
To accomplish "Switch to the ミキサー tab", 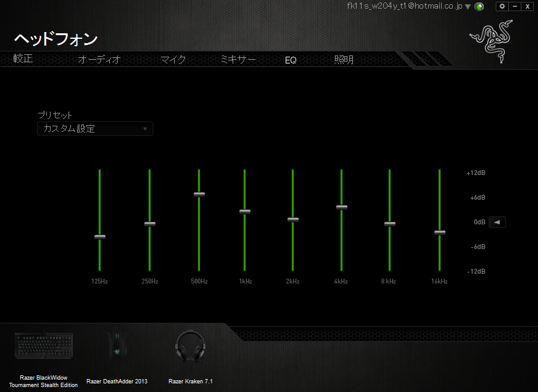I will point(238,60).
